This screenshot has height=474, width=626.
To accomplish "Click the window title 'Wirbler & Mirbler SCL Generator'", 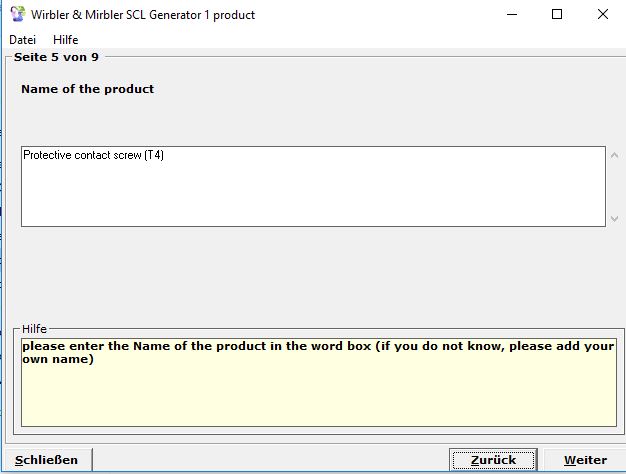I will point(143,15).
